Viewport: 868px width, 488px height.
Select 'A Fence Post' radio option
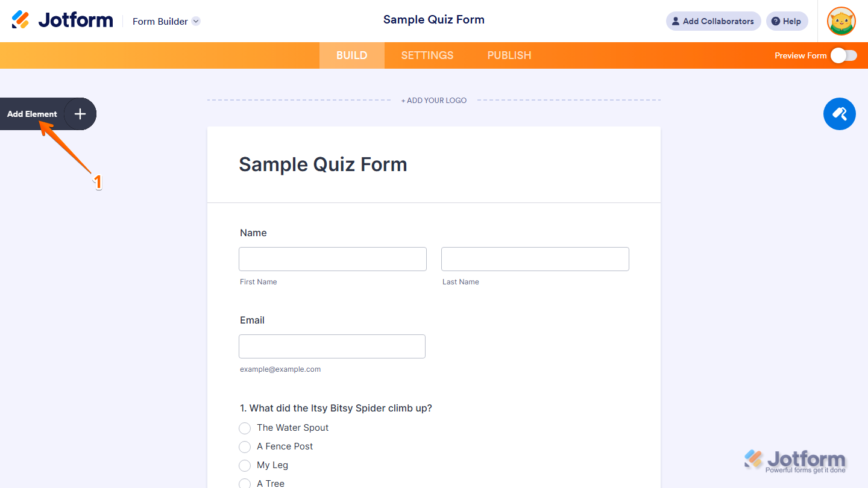pos(245,447)
